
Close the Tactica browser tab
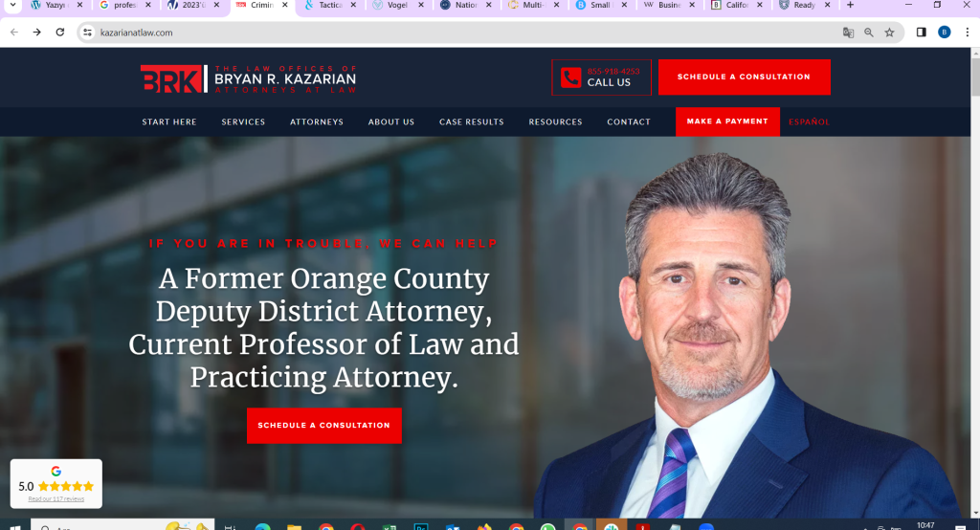[x=353, y=5]
